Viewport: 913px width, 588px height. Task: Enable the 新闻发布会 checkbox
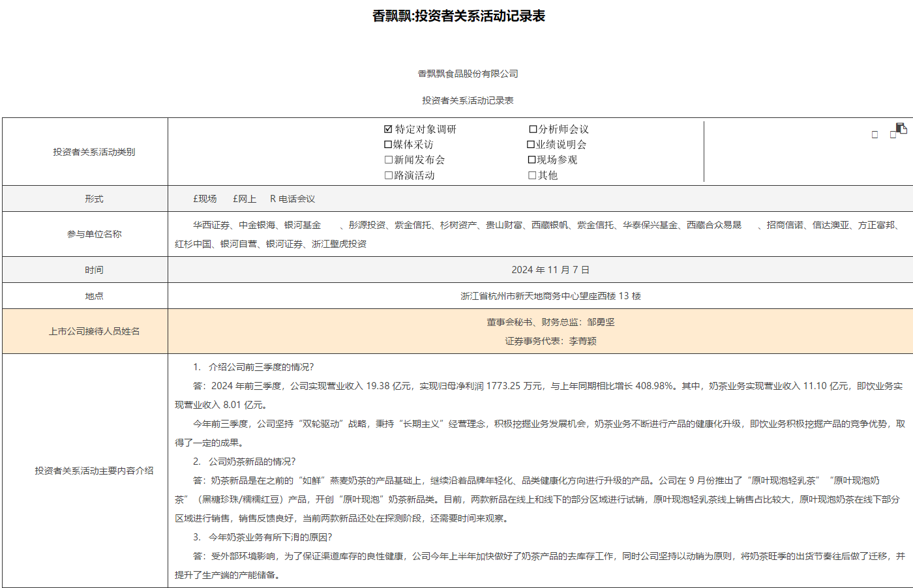click(389, 160)
